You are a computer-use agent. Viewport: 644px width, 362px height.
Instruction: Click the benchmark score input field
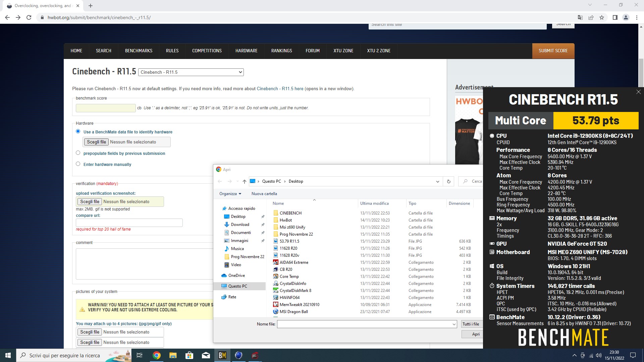[106, 108]
